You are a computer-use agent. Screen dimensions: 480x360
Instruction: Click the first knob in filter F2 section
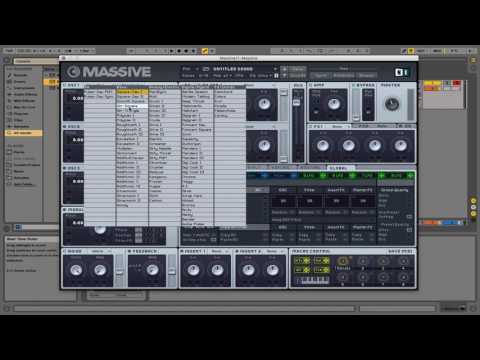323,145
